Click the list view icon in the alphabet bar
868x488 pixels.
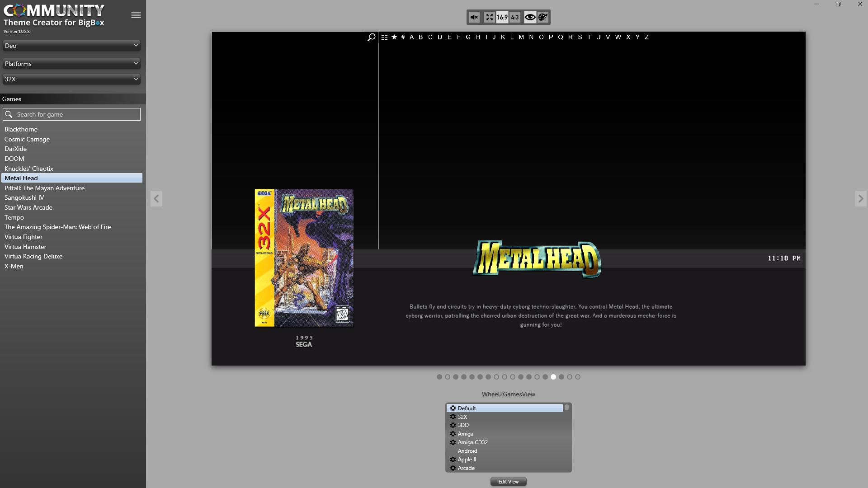(384, 37)
